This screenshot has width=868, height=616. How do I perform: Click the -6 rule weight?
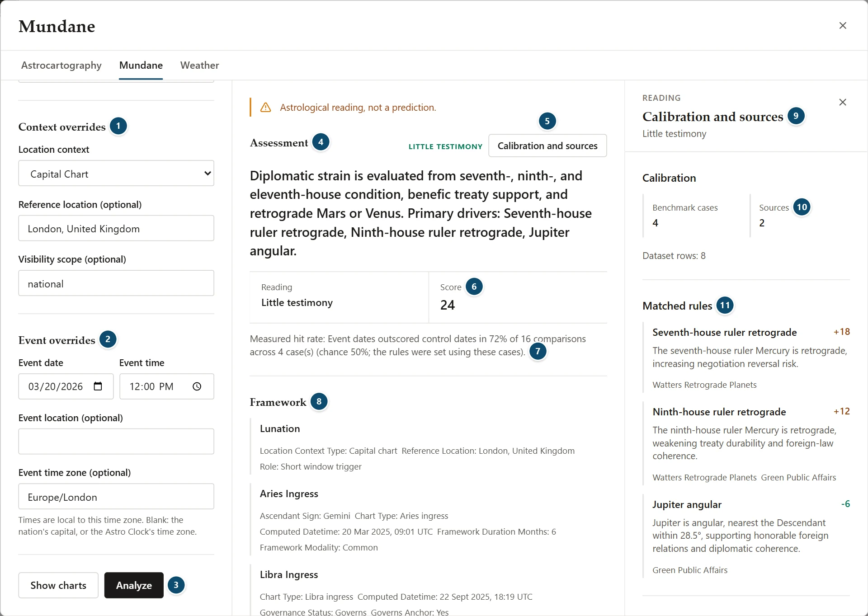pyautogui.click(x=845, y=504)
